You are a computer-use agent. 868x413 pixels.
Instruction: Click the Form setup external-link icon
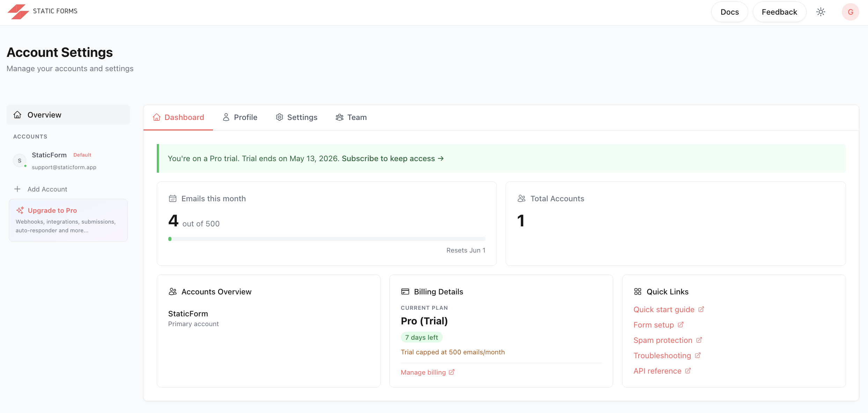click(x=681, y=325)
